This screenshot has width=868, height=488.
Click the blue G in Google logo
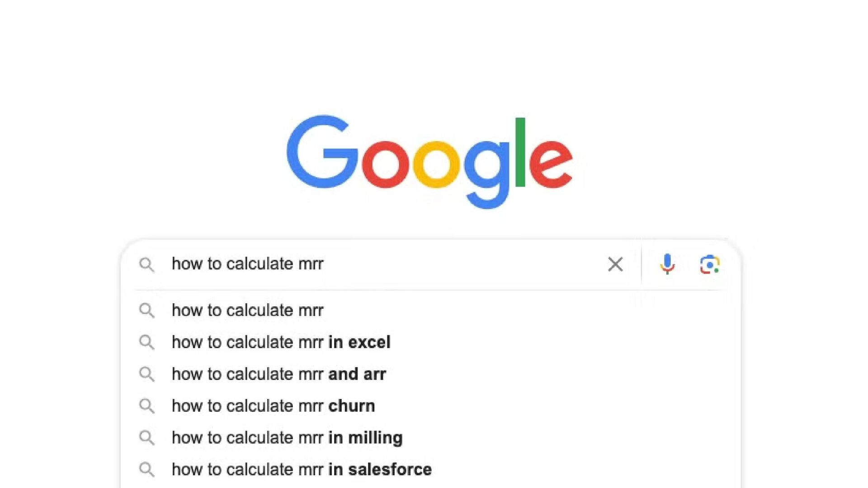323,151
